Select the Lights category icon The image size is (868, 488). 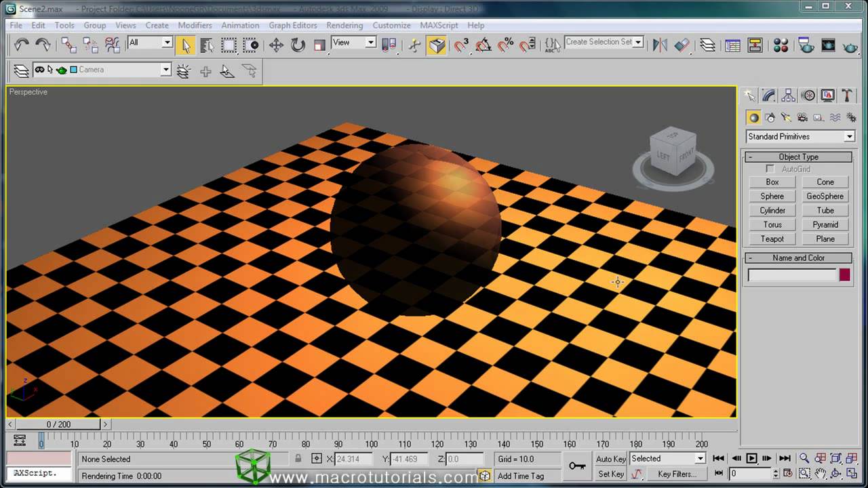(x=786, y=117)
